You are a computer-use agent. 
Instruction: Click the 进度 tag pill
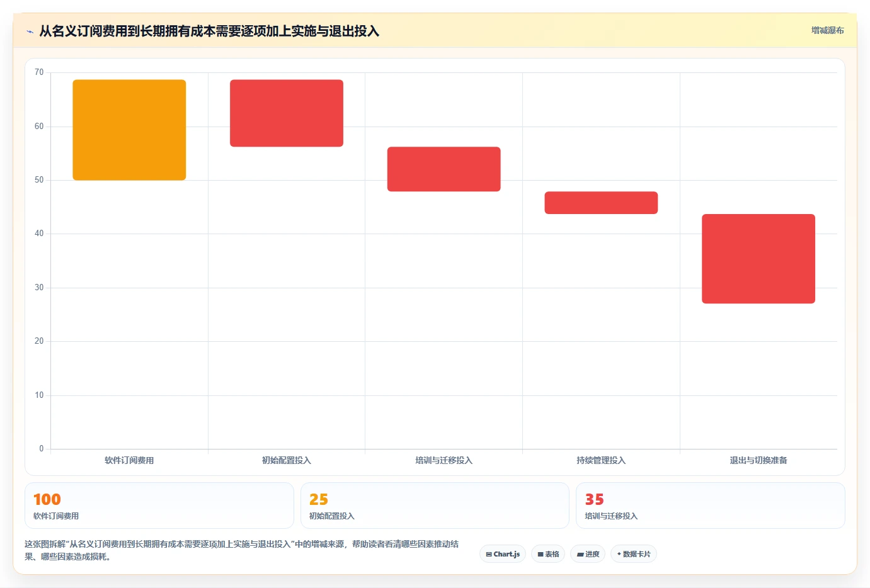(x=588, y=554)
